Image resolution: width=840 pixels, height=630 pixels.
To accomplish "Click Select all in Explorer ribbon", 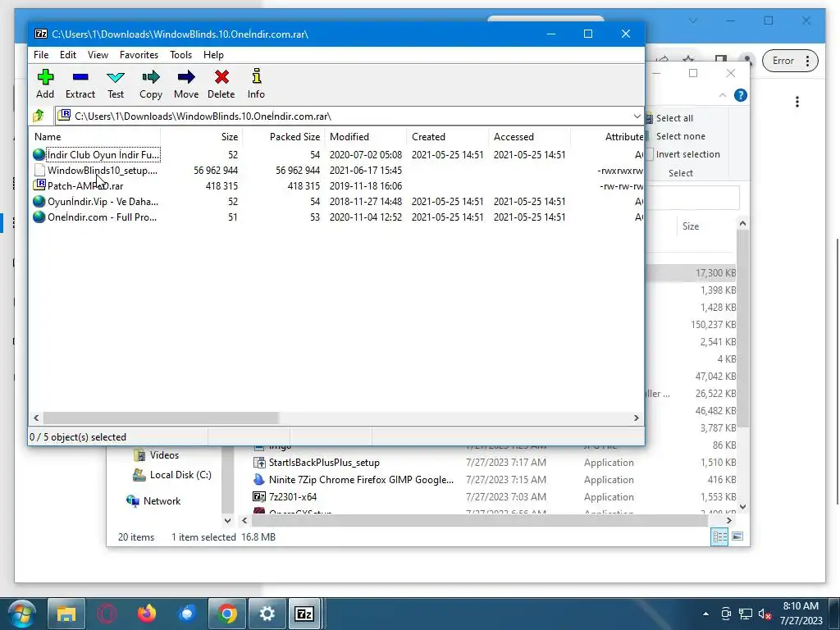I will [x=674, y=118].
